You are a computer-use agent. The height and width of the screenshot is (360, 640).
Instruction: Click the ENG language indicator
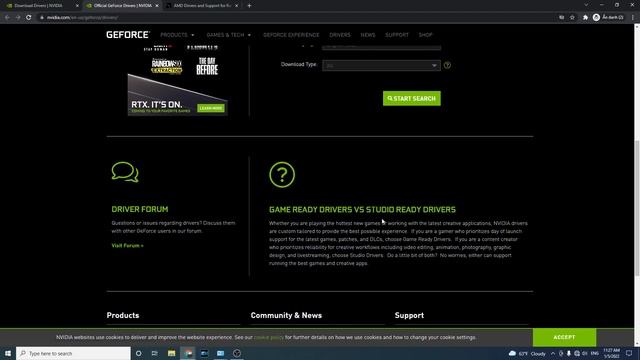coord(595,353)
